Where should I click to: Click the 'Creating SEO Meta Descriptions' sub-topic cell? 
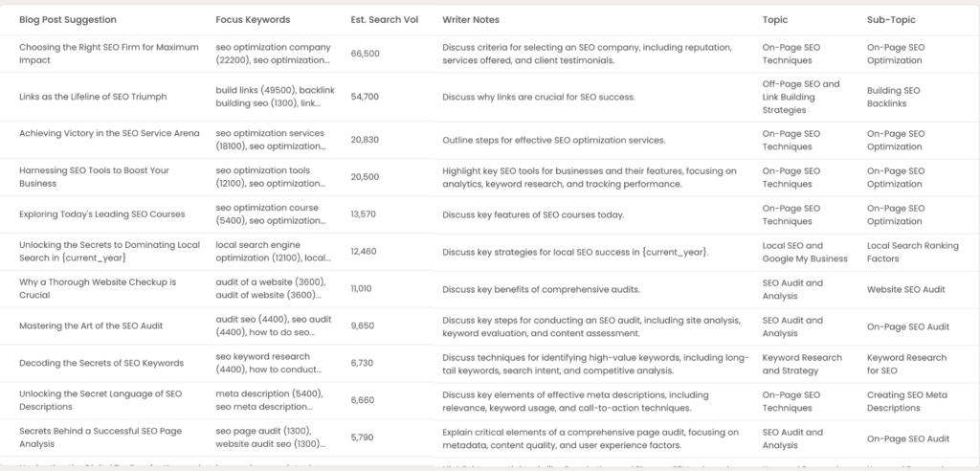point(907,401)
